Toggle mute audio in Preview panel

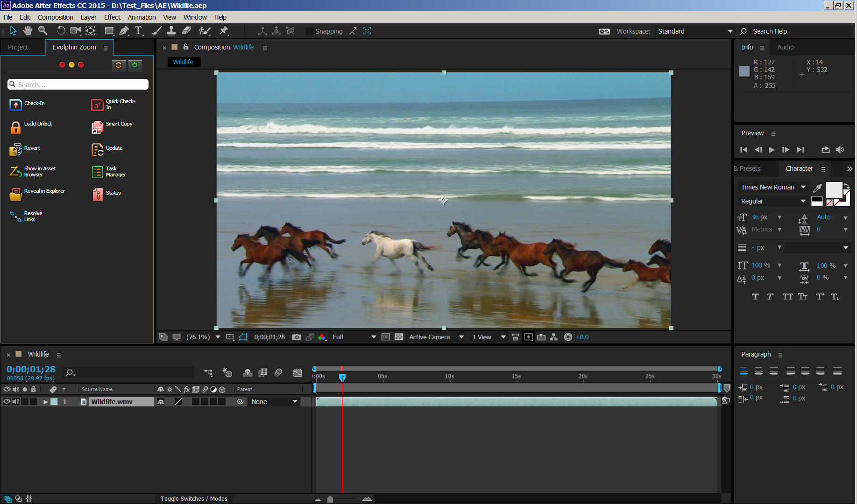840,150
